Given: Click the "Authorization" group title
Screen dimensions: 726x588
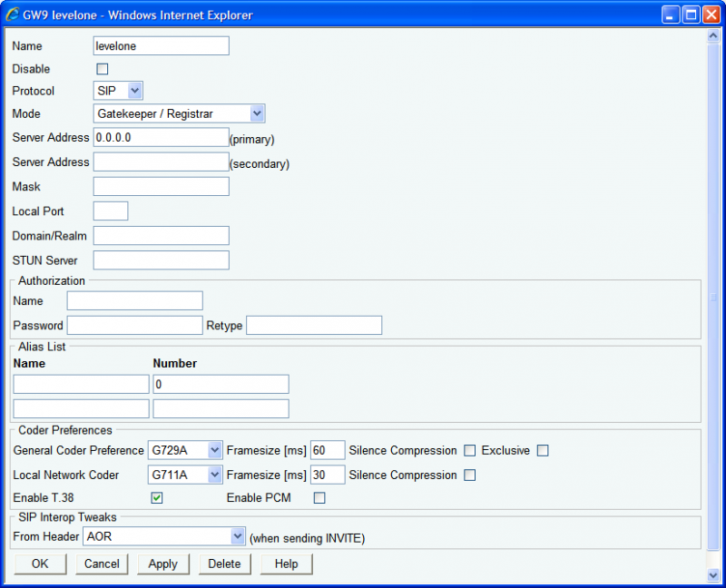Looking at the screenshot, I should point(52,281).
